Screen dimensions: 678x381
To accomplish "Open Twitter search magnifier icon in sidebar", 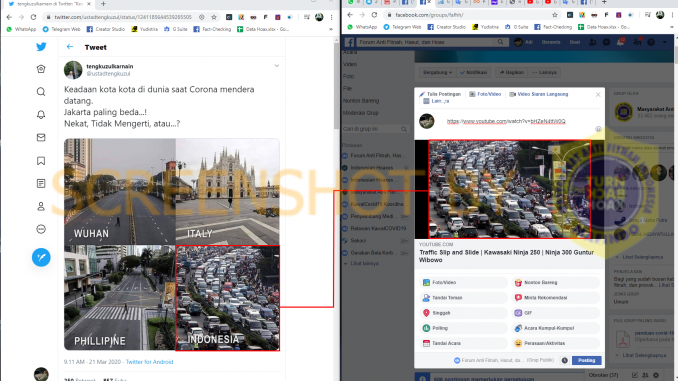I will point(41,92).
